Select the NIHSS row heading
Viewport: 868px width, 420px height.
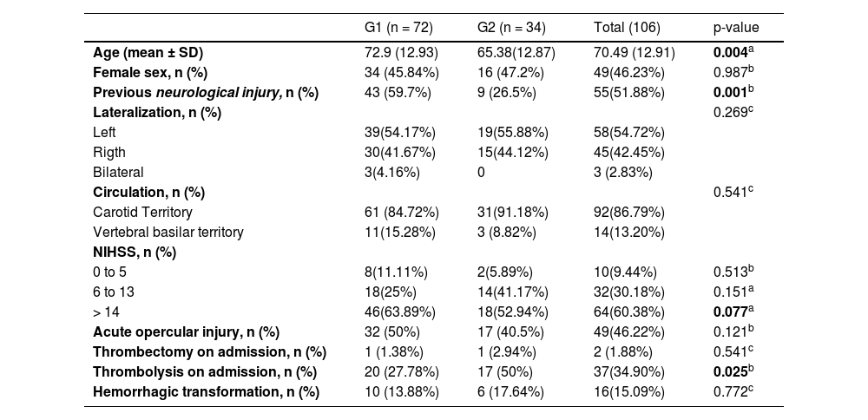[x=135, y=252]
